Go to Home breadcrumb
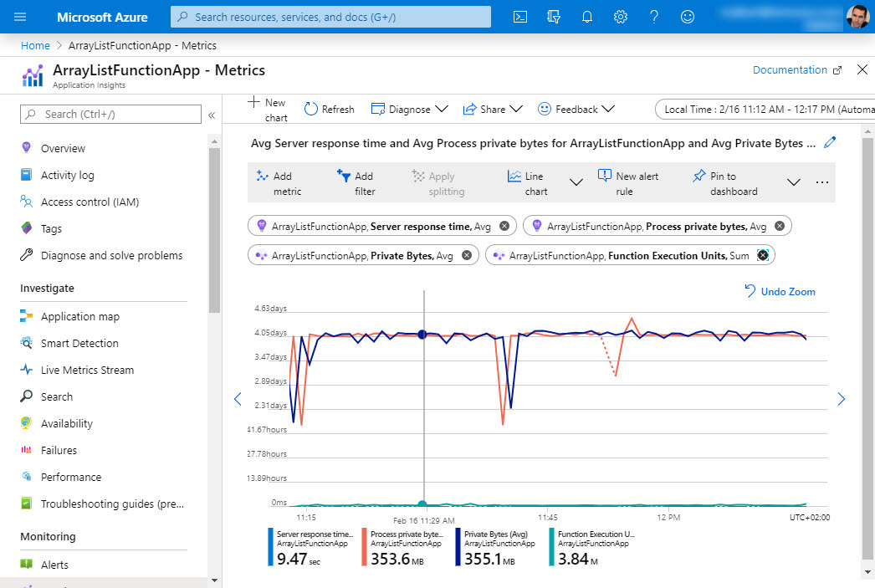This screenshot has height=588, width=875. point(35,46)
